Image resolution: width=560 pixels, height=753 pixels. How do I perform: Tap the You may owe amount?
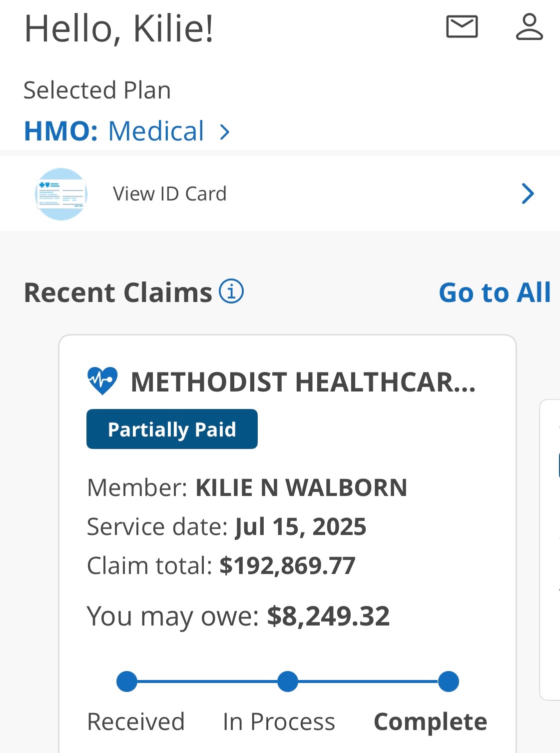coord(328,616)
